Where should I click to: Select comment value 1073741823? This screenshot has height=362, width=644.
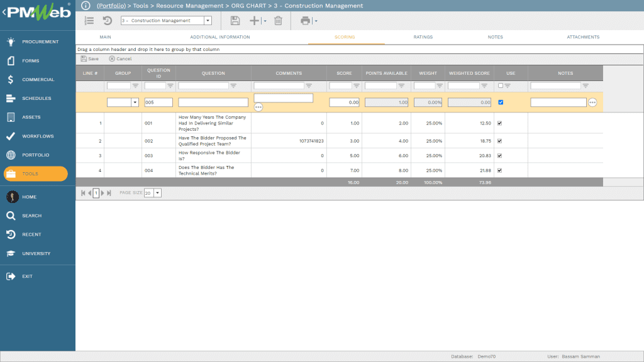[x=311, y=141]
